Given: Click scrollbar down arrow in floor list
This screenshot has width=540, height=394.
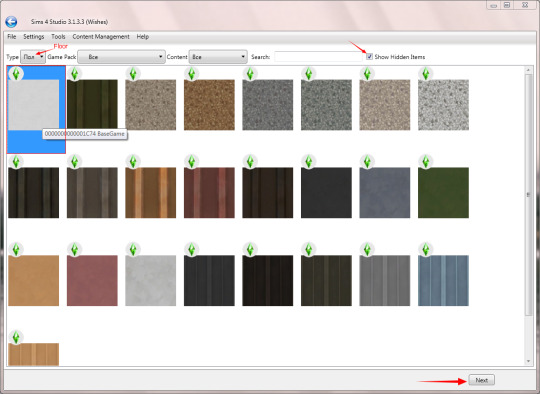Looking at the screenshot, I should (x=528, y=361).
